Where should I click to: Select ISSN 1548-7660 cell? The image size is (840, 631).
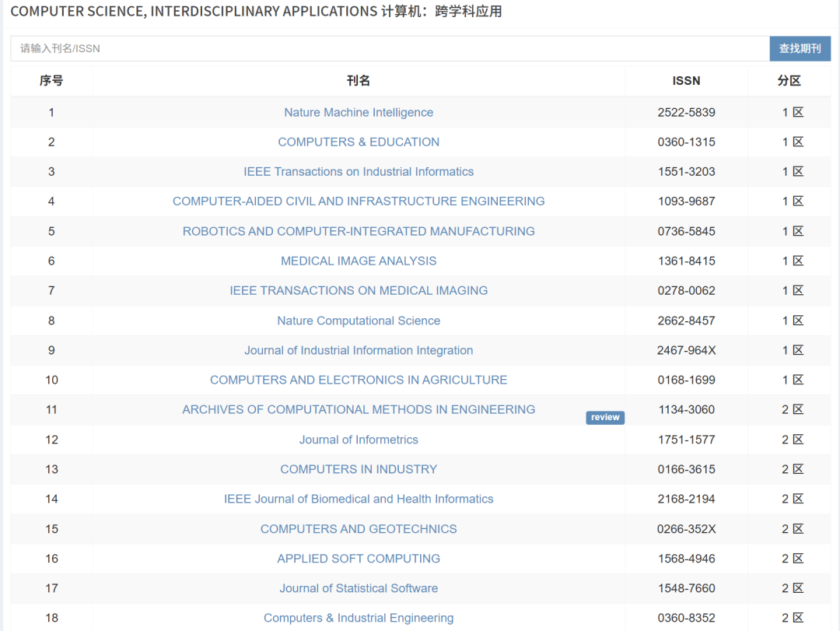(686, 588)
